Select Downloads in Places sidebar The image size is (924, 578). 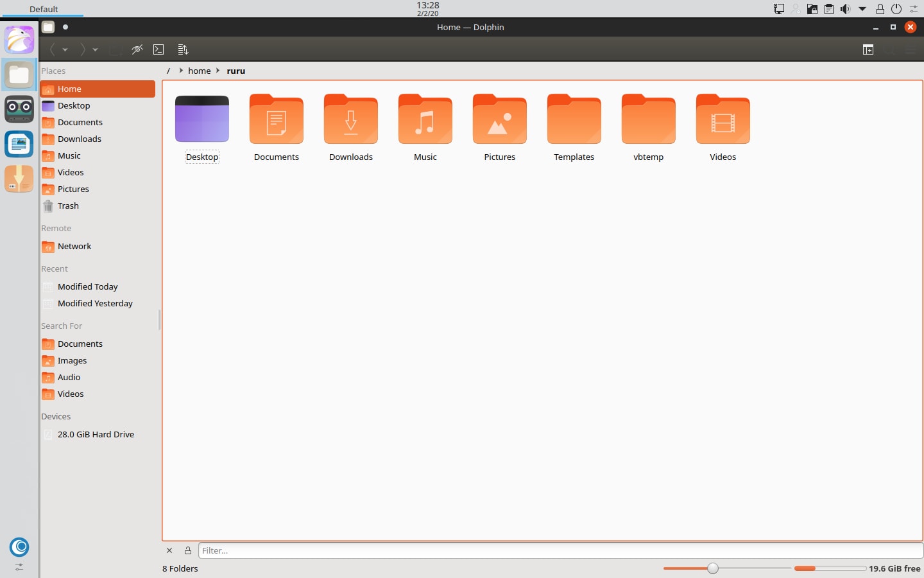click(98, 139)
